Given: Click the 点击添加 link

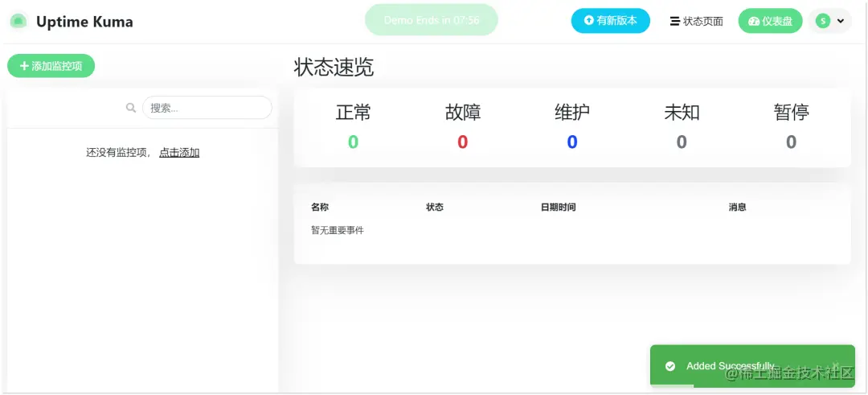Looking at the screenshot, I should [x=179, y=152].
